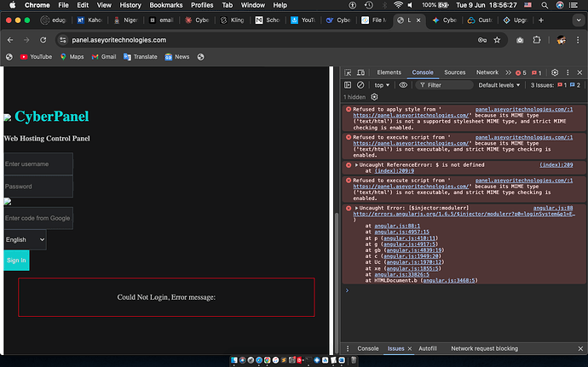The width and height of the screenshot is (588, 367).
Task: Open the Bookmarks menu in menu bar
Action: coord(166,5)
